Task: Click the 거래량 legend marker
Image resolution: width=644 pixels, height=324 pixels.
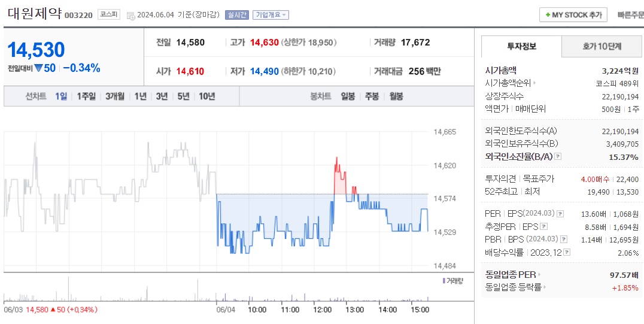Action: click(443, 281)
